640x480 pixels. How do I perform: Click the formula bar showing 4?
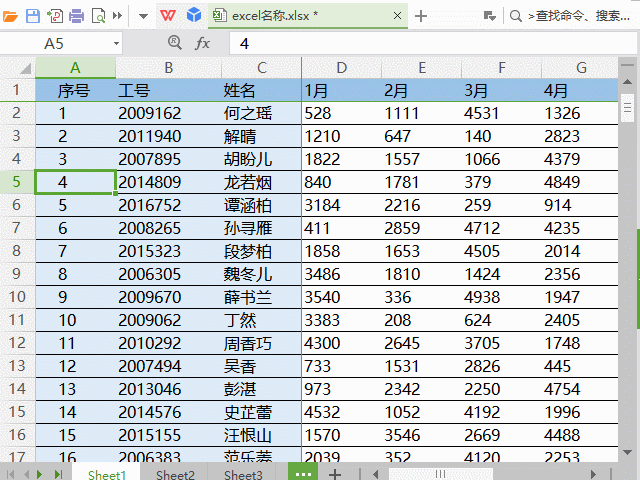433,44
